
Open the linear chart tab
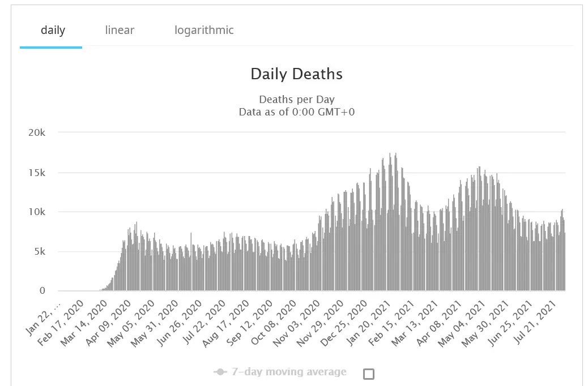point(120,30)
